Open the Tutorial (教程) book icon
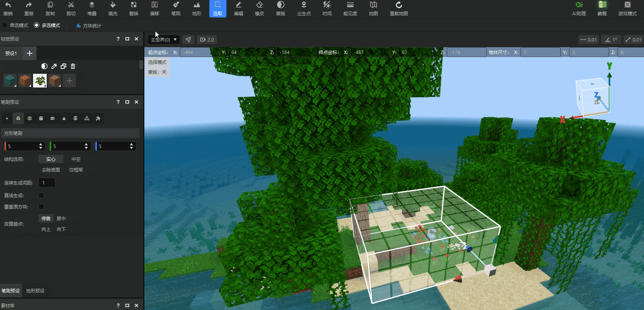The height and width of the screenshot is (310, 644). (x=602, y=8)
